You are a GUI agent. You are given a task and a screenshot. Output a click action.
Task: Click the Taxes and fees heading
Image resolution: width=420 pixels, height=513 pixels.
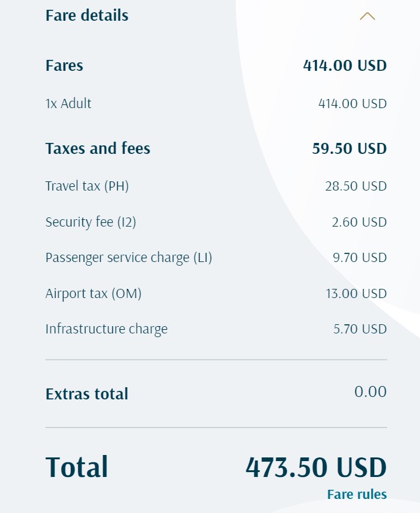pos(98,148)
